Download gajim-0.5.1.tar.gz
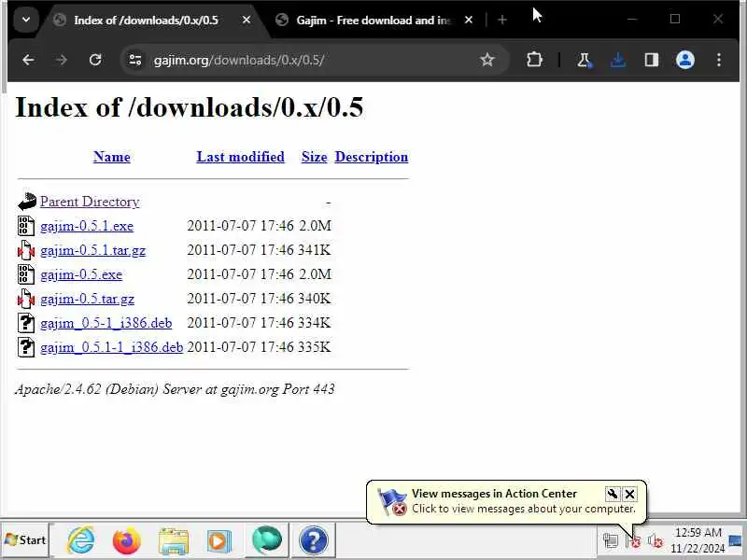The height and width of the screenshot is (560, 747). tap(92, 250)
